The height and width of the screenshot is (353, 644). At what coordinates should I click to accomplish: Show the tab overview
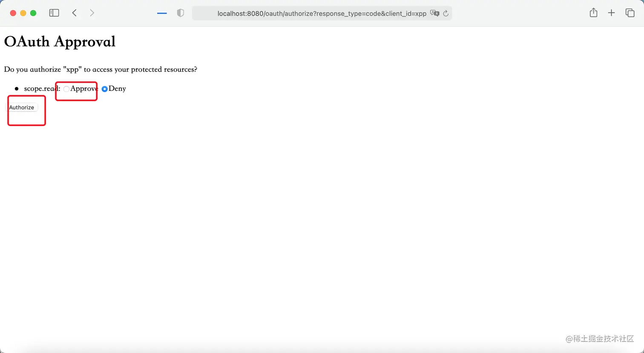(x=630, y=13)
